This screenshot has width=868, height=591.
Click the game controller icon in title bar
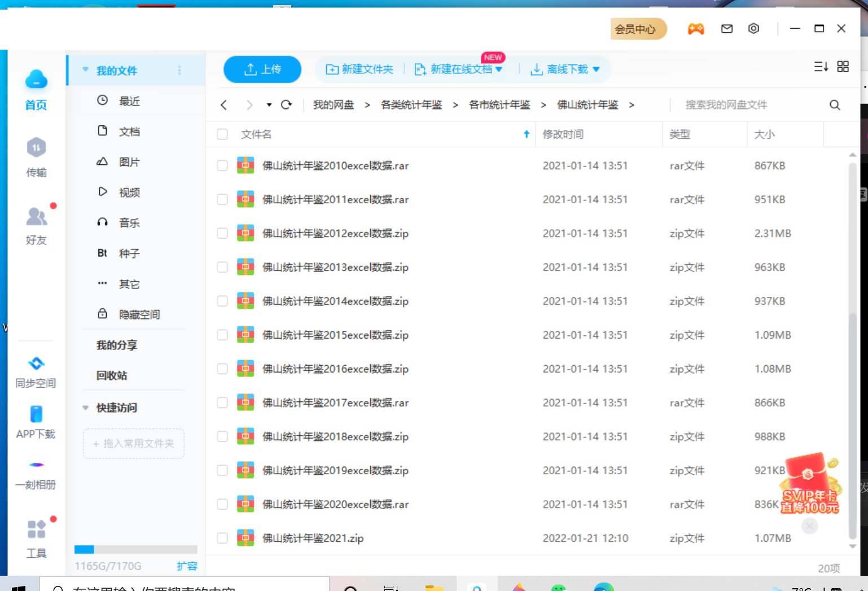click(696, 29)
